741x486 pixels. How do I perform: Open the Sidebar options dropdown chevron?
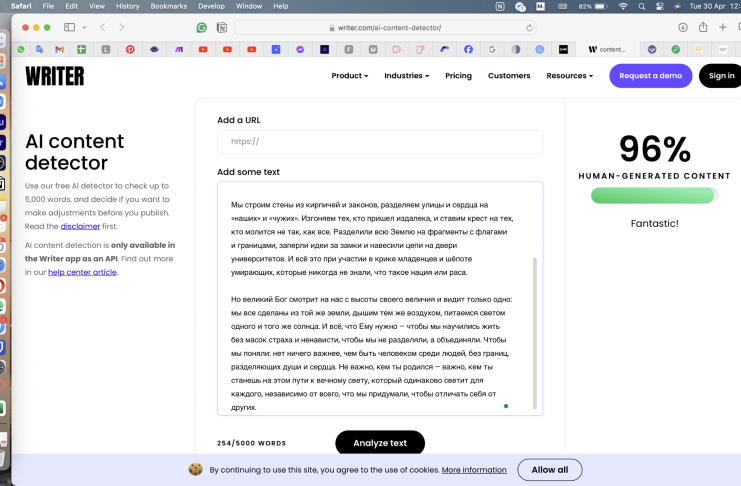click(x=84, y=27)
